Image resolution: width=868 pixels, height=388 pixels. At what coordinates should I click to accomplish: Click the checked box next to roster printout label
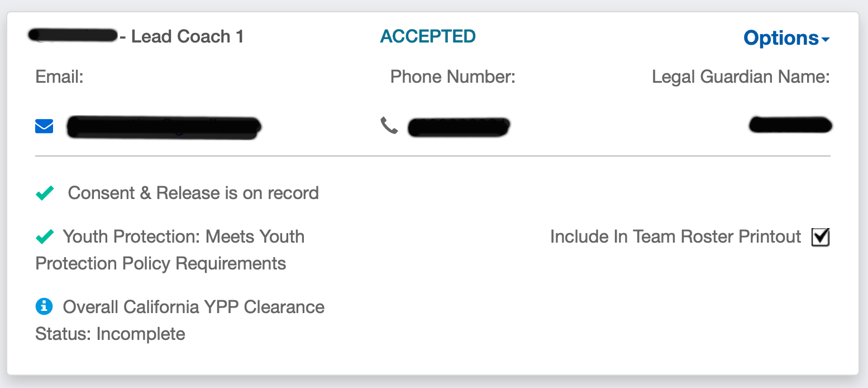pyautogui.click(x=820, y=237)
